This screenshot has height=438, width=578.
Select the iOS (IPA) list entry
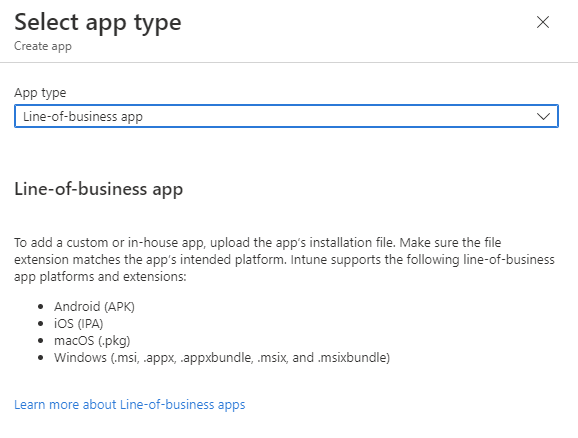(x=79, y=324)
